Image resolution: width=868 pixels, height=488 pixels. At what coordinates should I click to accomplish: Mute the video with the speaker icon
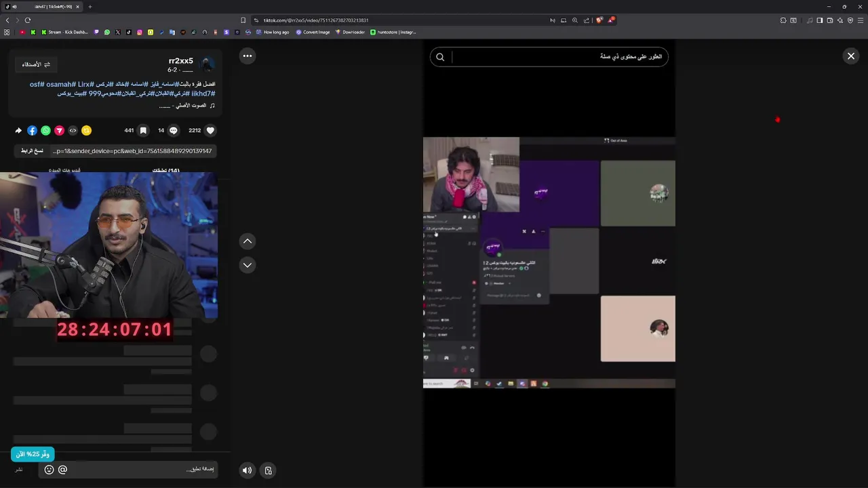pyautogui.click(x=248, y=470)
